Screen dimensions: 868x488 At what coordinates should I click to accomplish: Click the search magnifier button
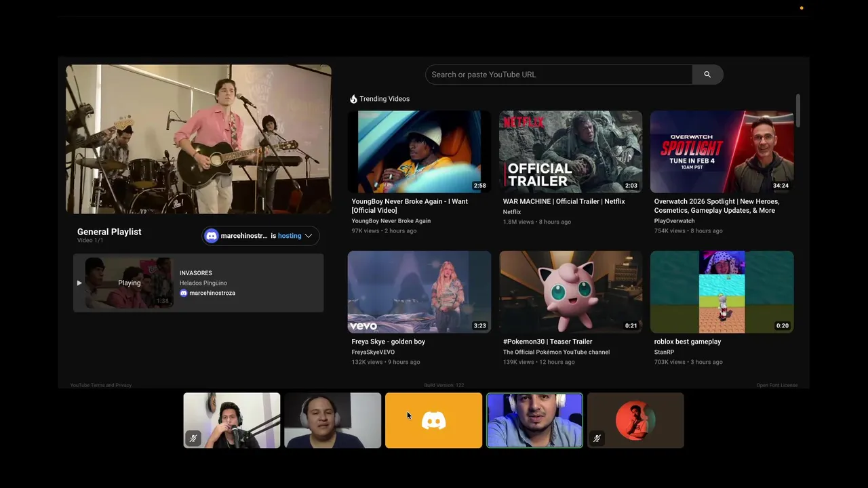(707, 75)
